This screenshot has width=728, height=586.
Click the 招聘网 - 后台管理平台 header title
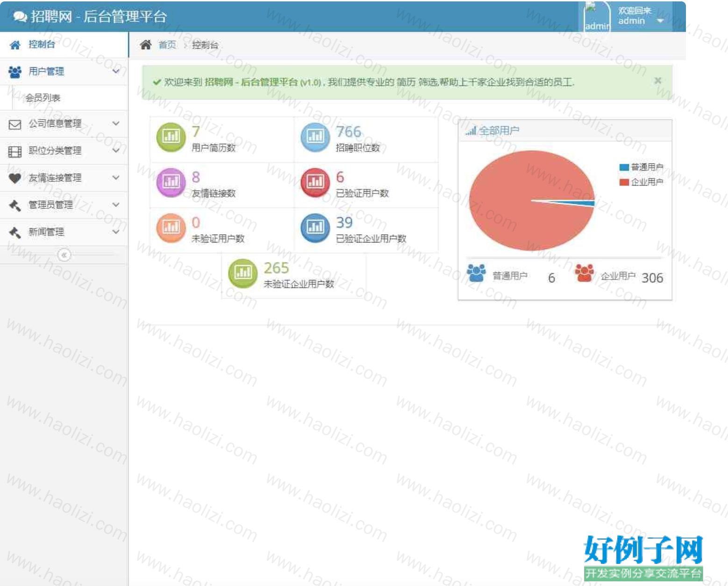click(x=99, y=17)
